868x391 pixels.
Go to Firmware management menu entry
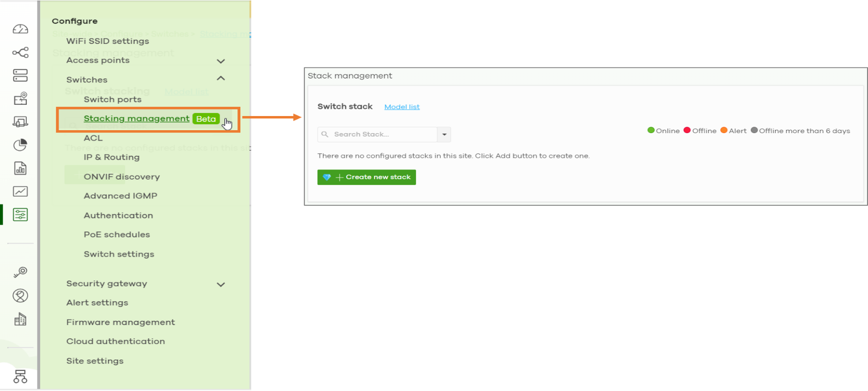[x=120, y=322]
